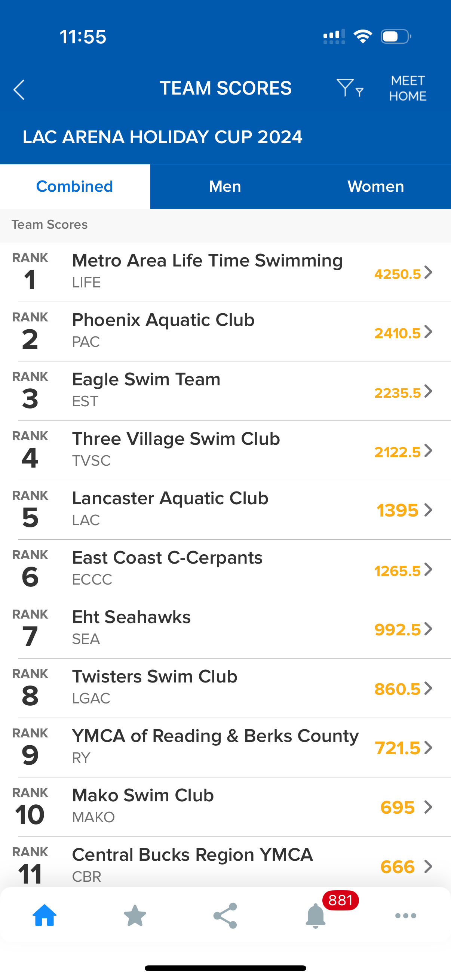The image size is (451, 980).
Task: Go to MEET HOME
Action: coord(408,88)
